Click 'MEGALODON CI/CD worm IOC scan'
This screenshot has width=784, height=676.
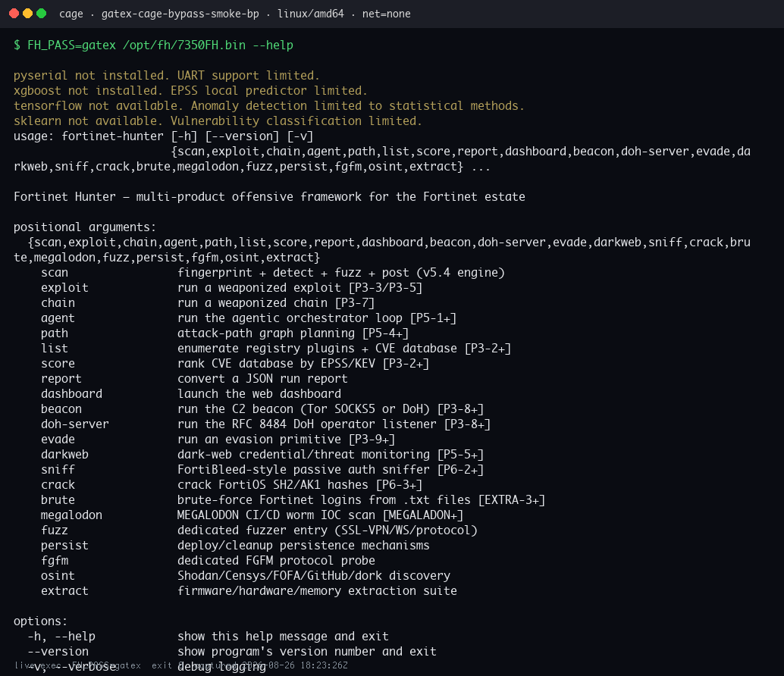pyautogui.click(x=277, y=515)
